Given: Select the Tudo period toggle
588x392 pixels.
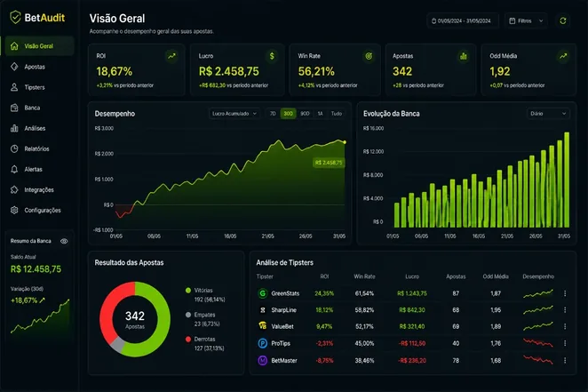Looking at the screenshot, I should 337,114.
